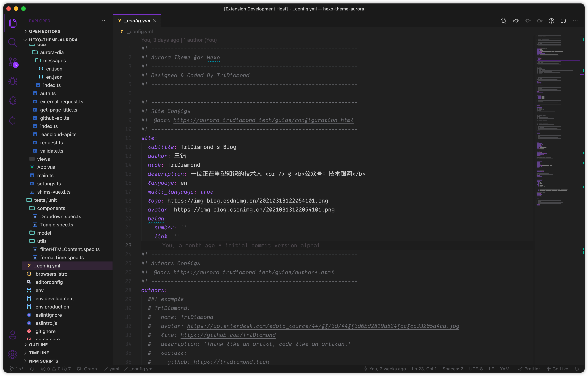588x376 pixels.
Task: Collapse the HEXO-THEME-AURORA folder tree
Action: 25,40
